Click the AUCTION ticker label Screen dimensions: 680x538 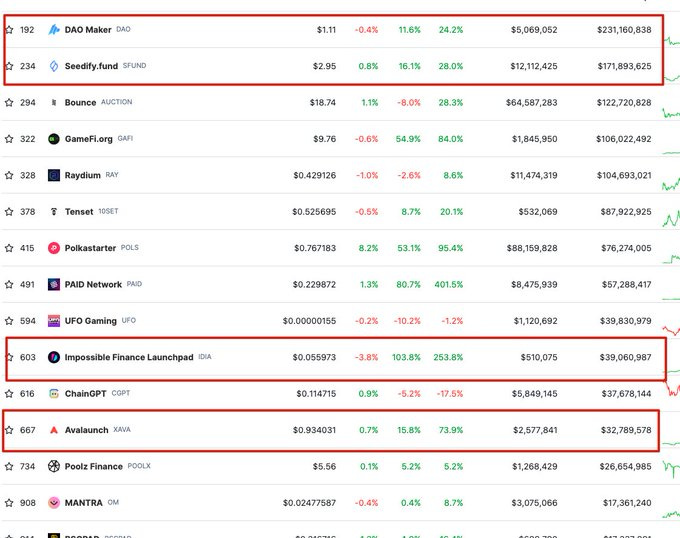point(117,102)
